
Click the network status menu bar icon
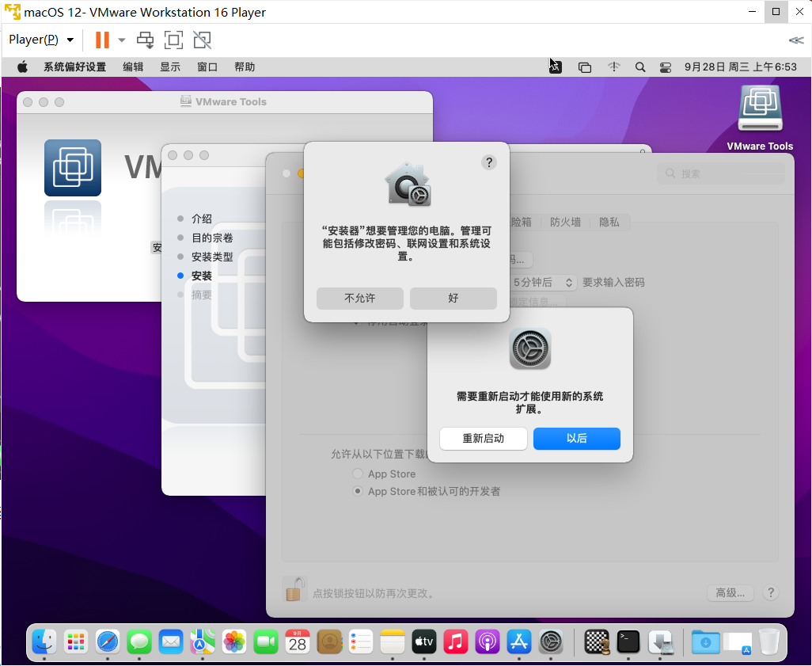pyautogui.click(x=613, y=67)
